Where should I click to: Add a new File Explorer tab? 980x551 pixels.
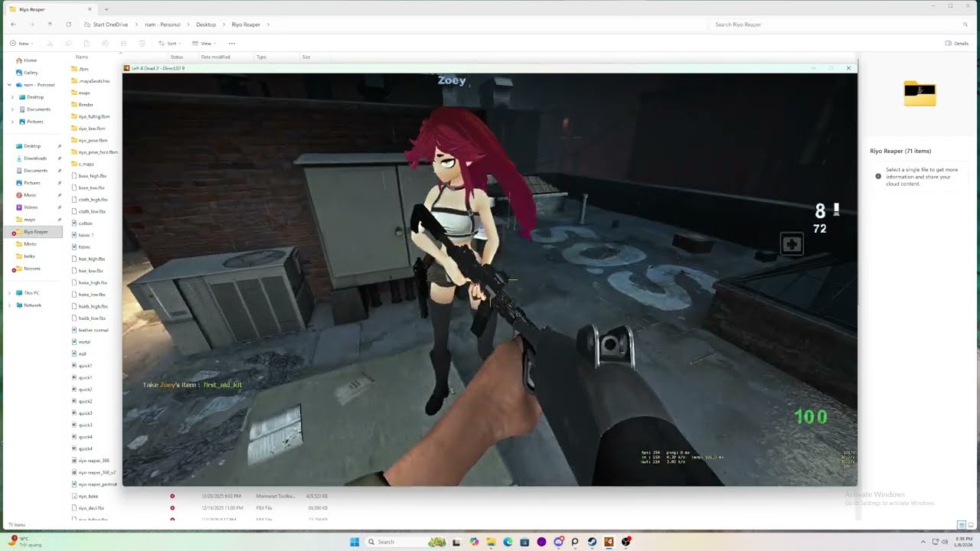click(x=106, y=9)
